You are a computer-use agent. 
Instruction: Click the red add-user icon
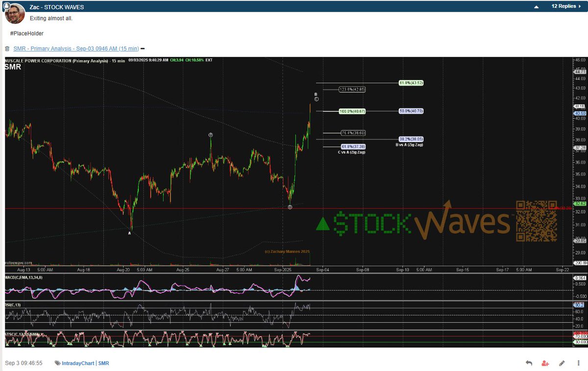[545, 363]
